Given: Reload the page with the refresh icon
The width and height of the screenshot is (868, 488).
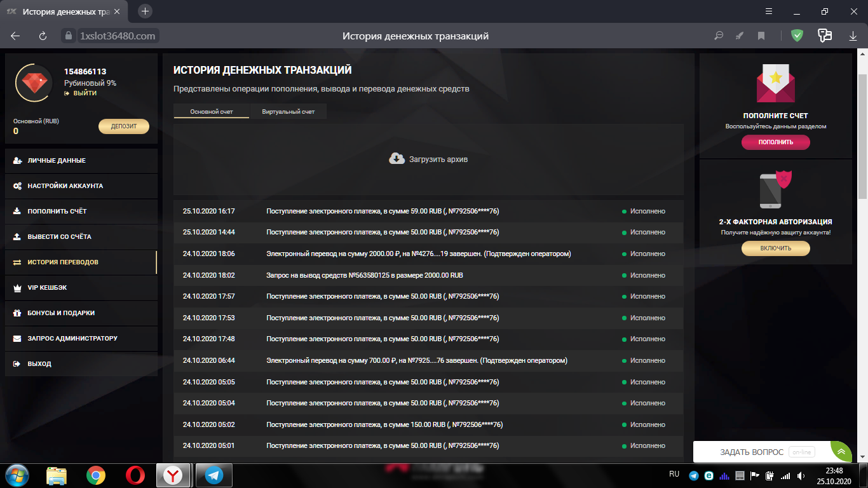Looking at the screenshot, I should [x=43, y=36].
